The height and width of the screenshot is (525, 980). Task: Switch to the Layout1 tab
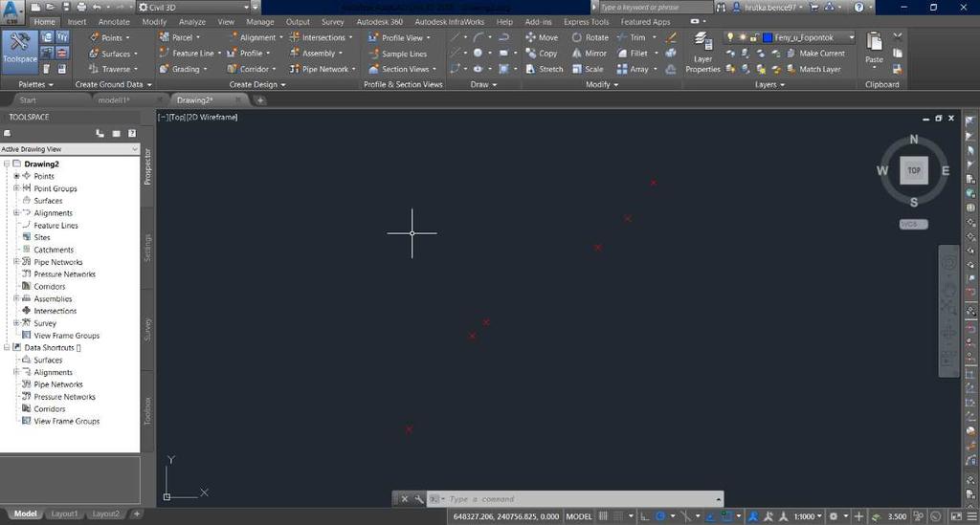pyautogui.click(x=64, y=514)
